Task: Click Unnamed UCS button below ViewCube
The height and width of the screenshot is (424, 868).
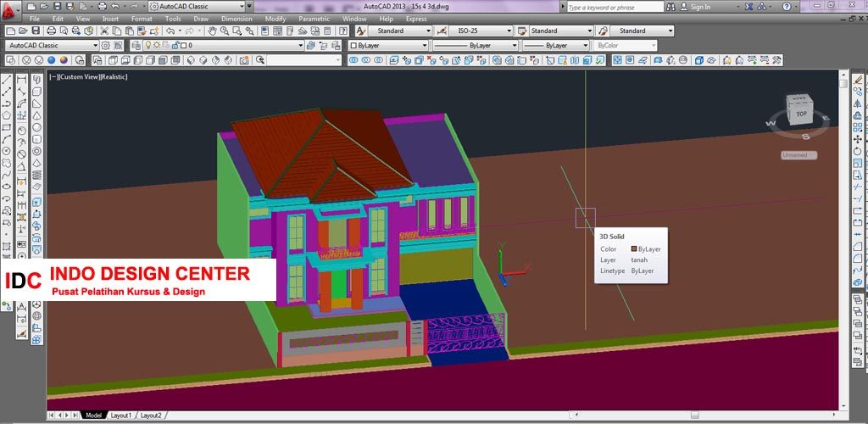Action: pyautogui.click(x=798, y=155)
